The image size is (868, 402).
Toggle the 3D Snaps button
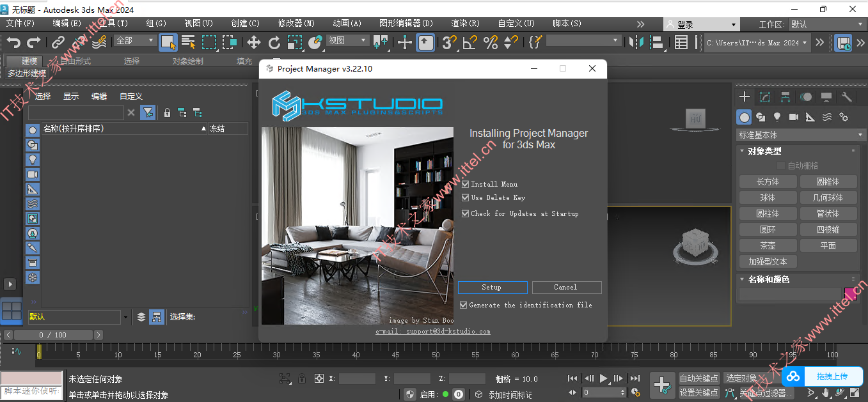[x=450, y=43]
